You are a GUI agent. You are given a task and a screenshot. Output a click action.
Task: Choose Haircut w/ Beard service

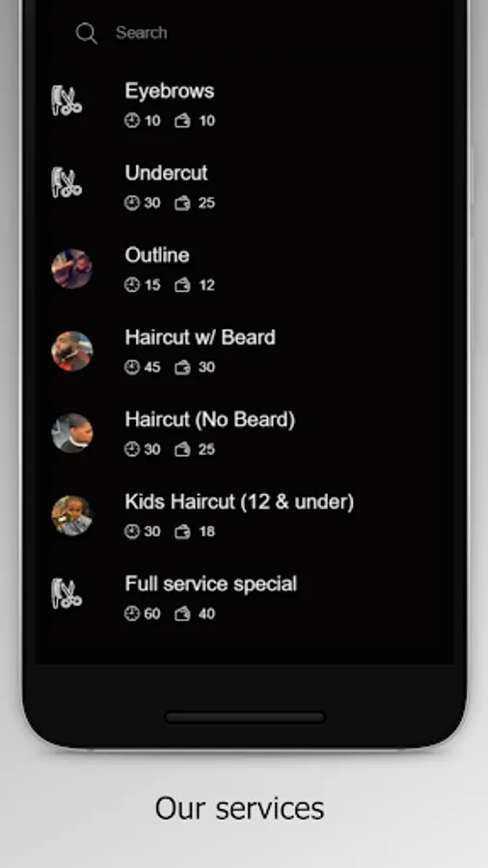[x=245, y=350]
